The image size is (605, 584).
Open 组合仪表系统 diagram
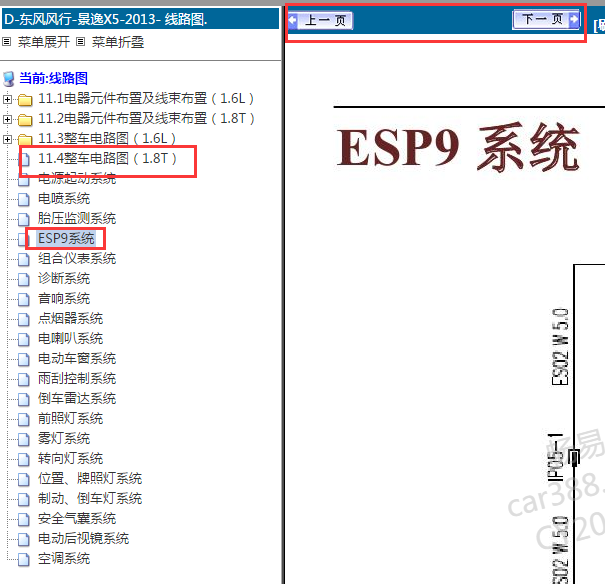tap(77, 258)
